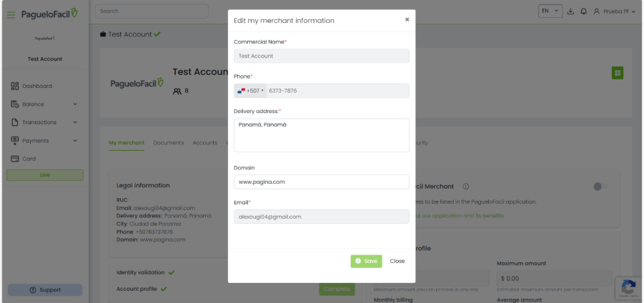The width and height of the screenshot is (644, 303).
Task: Click the Domain input field
Action: 322,182
